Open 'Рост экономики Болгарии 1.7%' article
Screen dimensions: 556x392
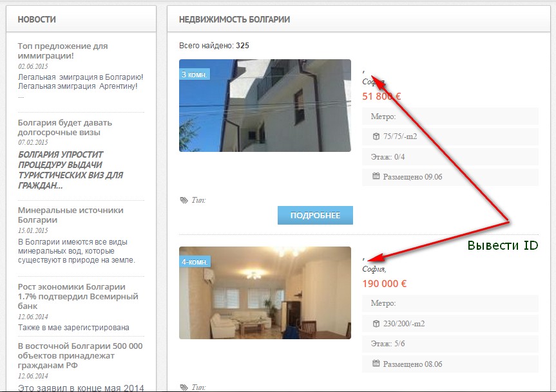(x=78, y=296)
